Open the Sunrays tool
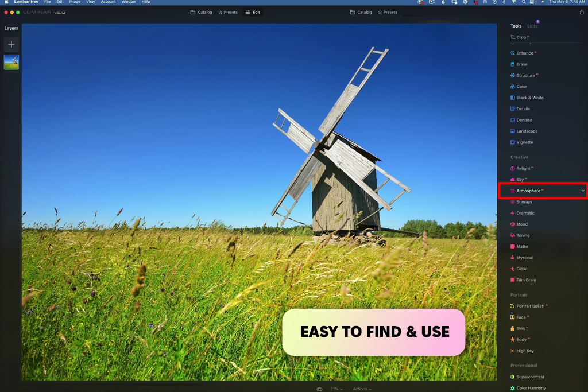Image resolution: width=588 pixels, height=392 pixels. coord(521,202)
